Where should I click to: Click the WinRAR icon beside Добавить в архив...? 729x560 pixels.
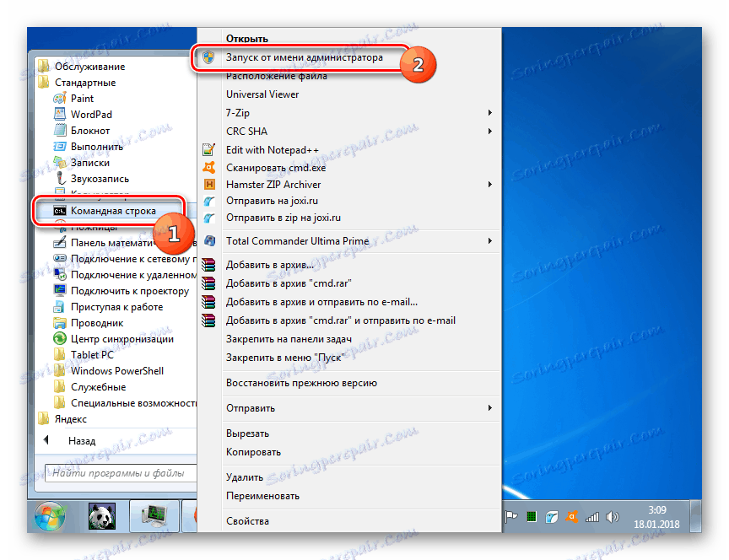[x=208, y=265]
